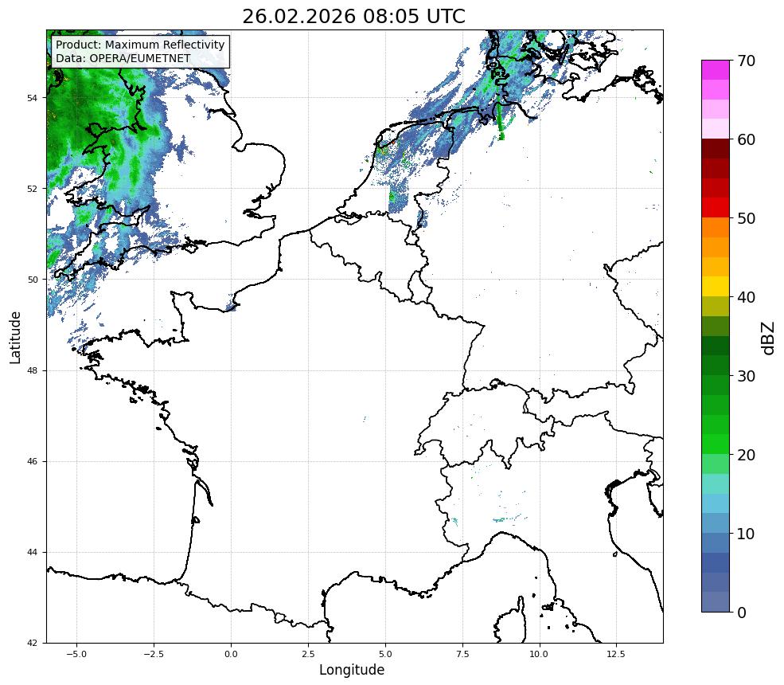Select the colorbar tick value 30
Image resolution: width=784 pixels, height=685 pixels.
(x=746, y=376)
